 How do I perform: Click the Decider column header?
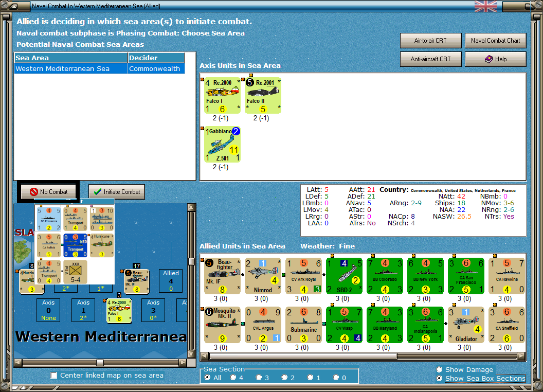click(x=156, y=58)
